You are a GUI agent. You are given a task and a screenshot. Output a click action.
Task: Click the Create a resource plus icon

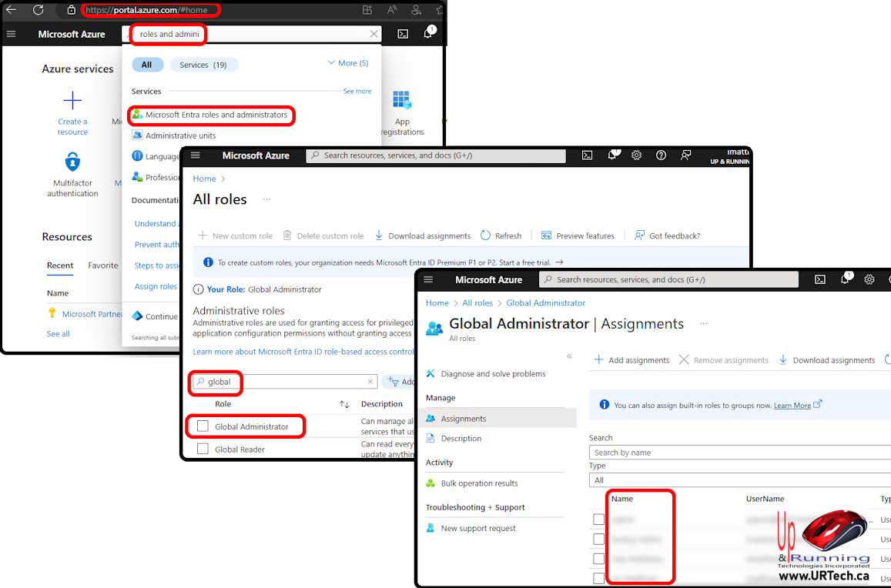(x=72, y=101)
